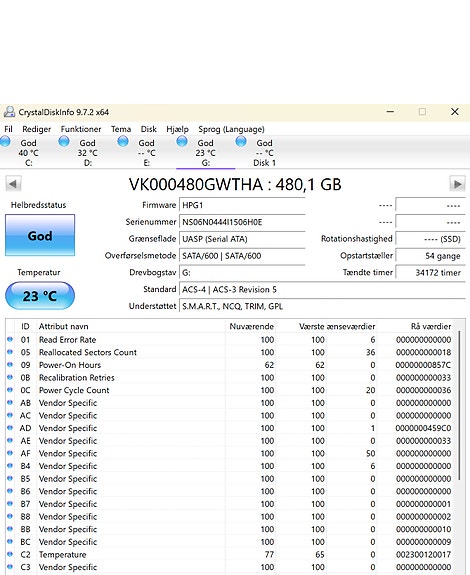
Task: Go to previous disk with left arrow
Action: pyautogui.click(x=13, y=184)
